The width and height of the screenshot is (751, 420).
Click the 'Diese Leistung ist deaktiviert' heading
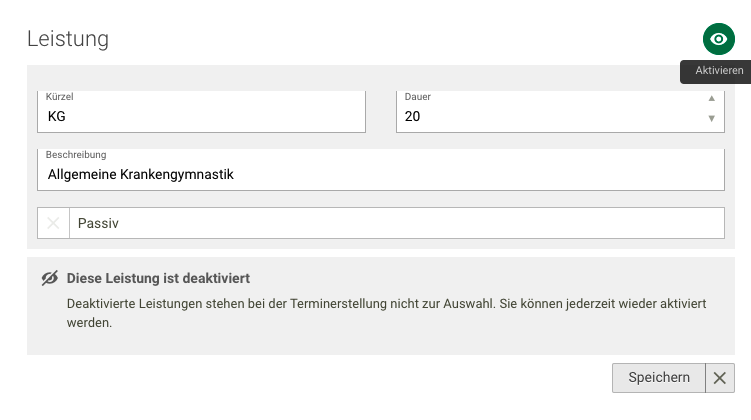(158, 278)
